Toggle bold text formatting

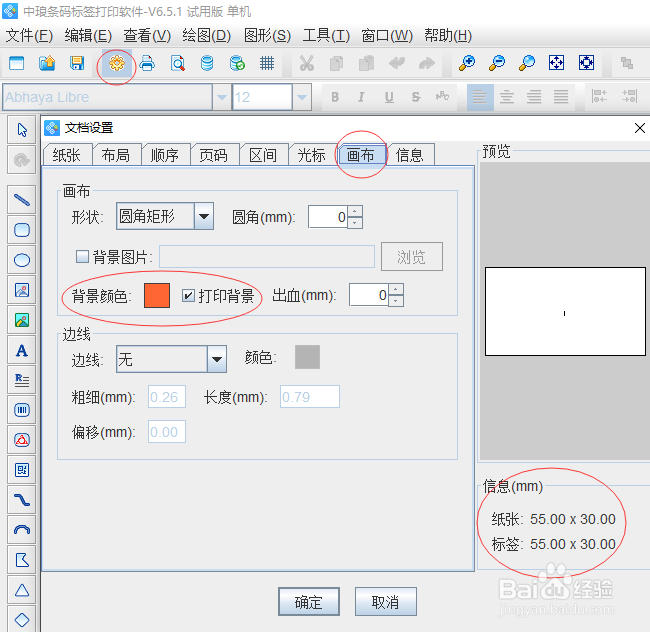pyautogui.click(x=335, y=97)
